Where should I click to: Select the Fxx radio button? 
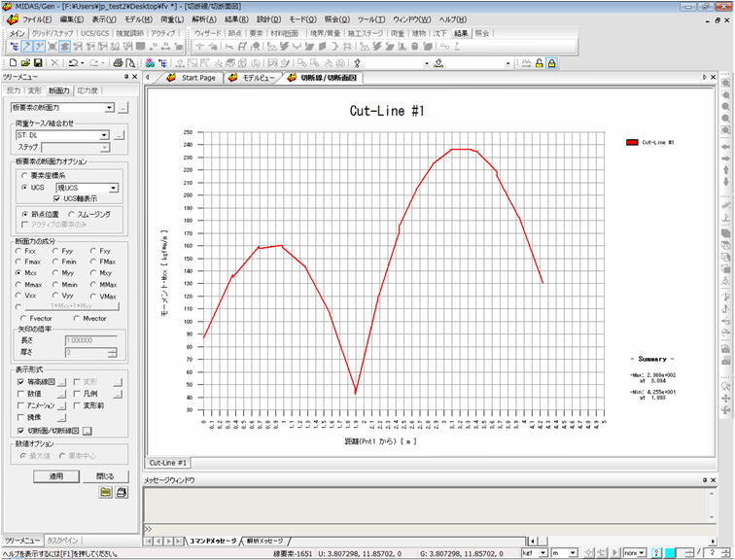tap(18, 251)
